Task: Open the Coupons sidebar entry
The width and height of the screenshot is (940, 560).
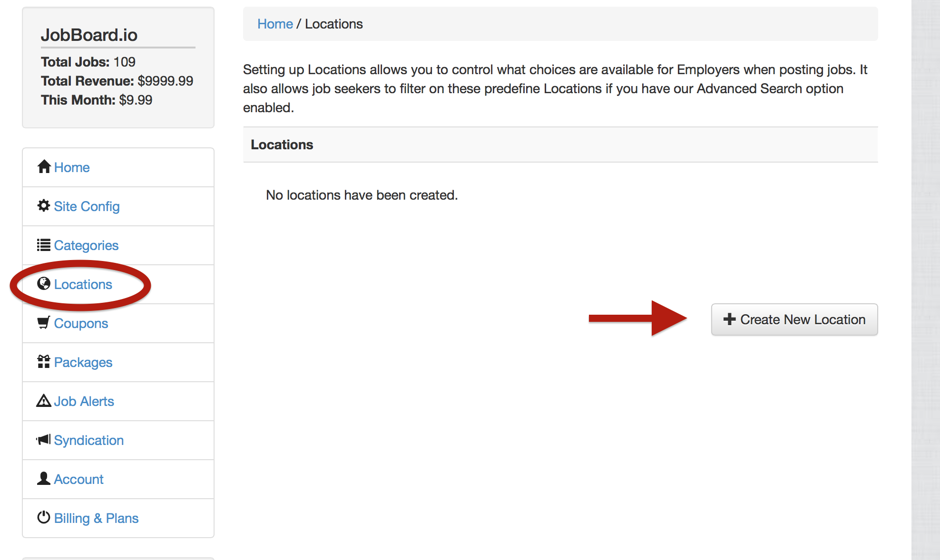Action: 81,323
